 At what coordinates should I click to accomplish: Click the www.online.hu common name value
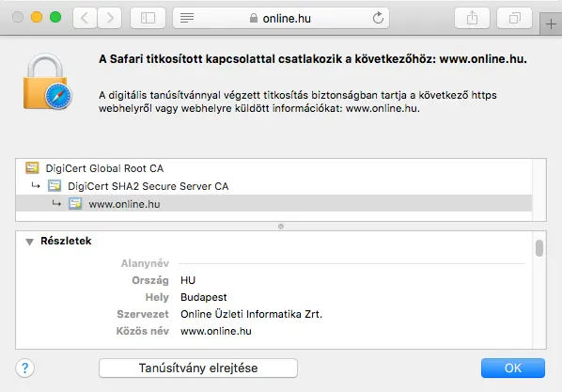216,331
